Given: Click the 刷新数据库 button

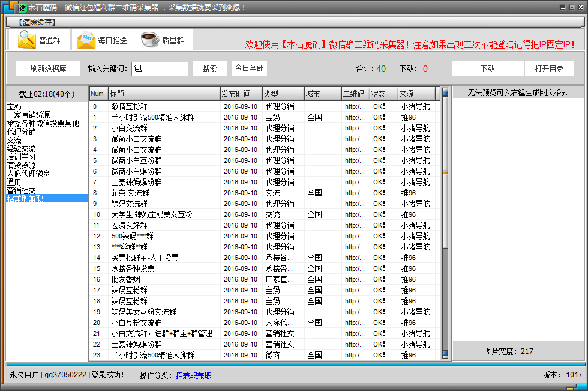Looking at the screenshot, I should (x=48, y=68).
